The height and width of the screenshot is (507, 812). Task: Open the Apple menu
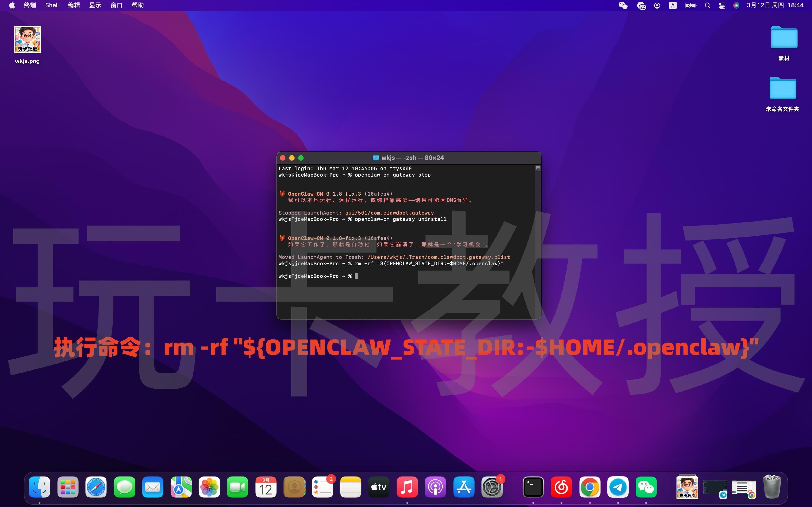pos(12,5)
